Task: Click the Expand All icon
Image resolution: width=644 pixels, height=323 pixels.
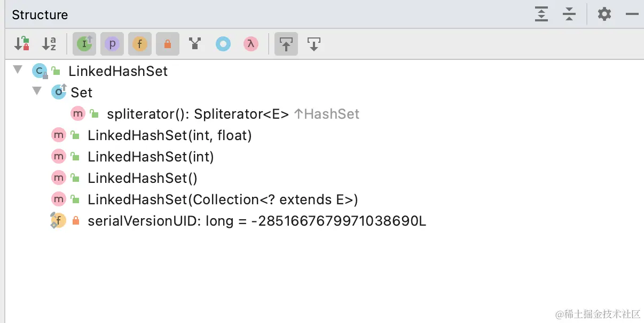Action: [x=541, y=14]
